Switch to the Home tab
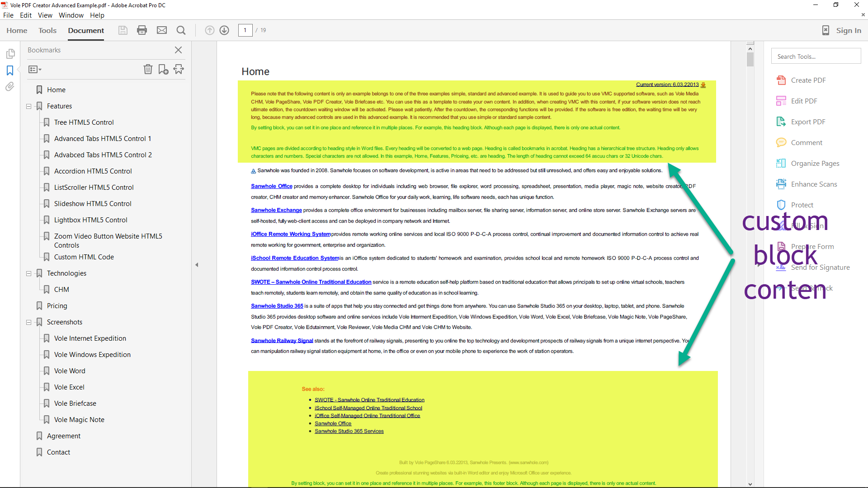The height and width of the screenshot is (488, 868). 17,30
